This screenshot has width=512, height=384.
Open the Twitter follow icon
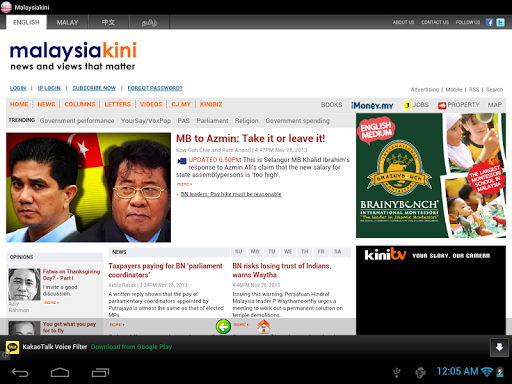tap(500, 22)
